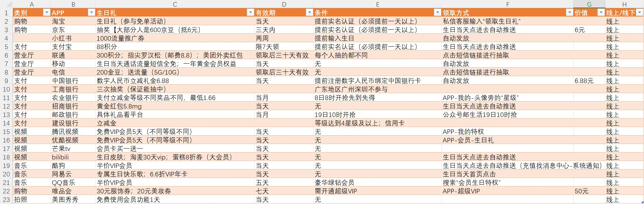Click the cell containing 联通
The height and width of the screenshot is (204, 644).
click(73, 55)
